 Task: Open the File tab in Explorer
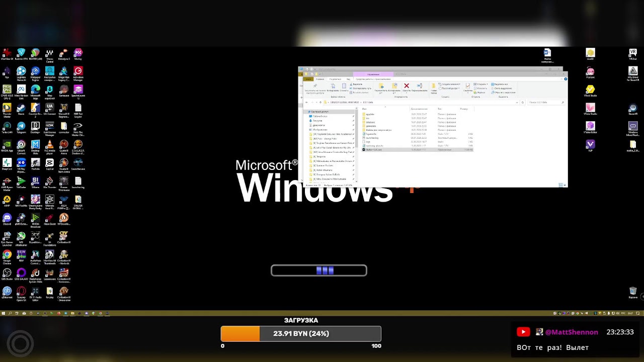point(307,79)
